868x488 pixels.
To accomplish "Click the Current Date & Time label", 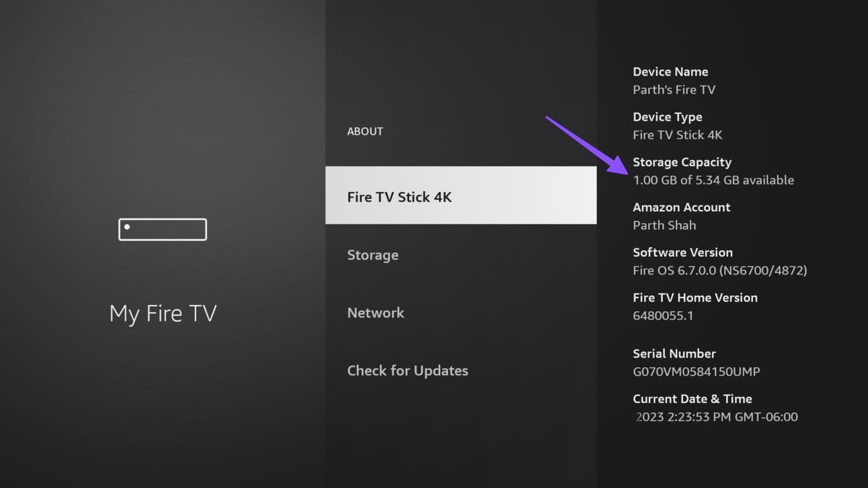I will (x=692, y=399).
